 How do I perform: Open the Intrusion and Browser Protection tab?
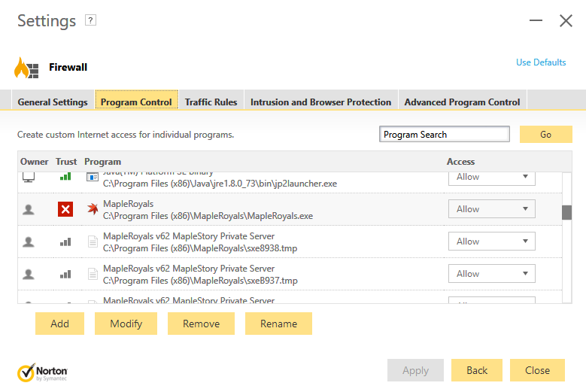[320, 102]
